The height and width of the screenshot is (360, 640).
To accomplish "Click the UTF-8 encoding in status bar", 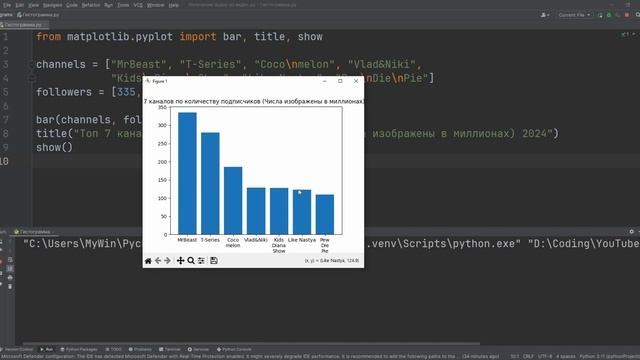I will (x=545, y=356).
